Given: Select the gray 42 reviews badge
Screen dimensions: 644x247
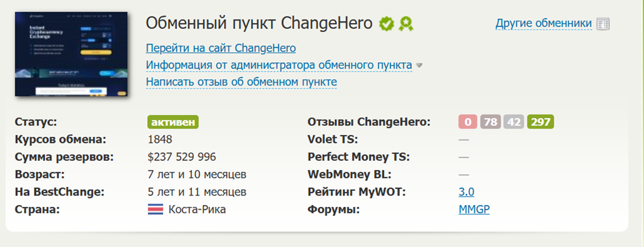Looking at the screenshot, I should click(x=513, y=122).
